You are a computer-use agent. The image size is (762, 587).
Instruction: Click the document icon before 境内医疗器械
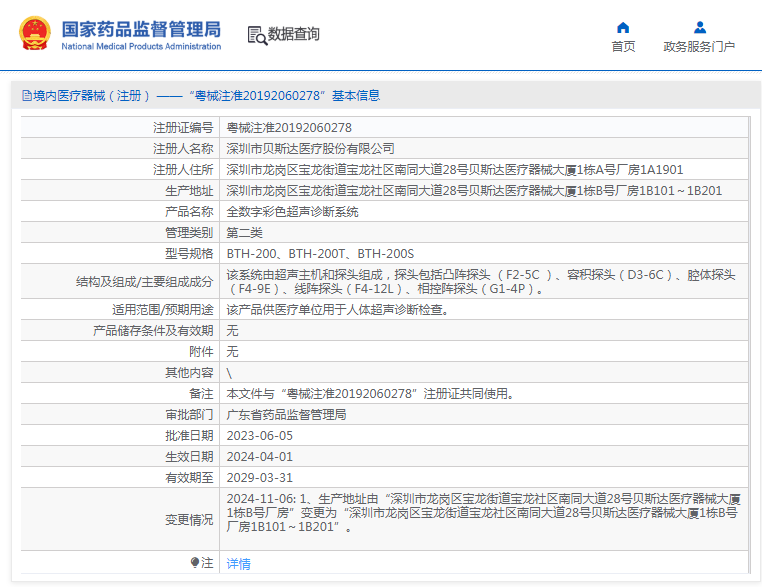[x=27, y=96]
